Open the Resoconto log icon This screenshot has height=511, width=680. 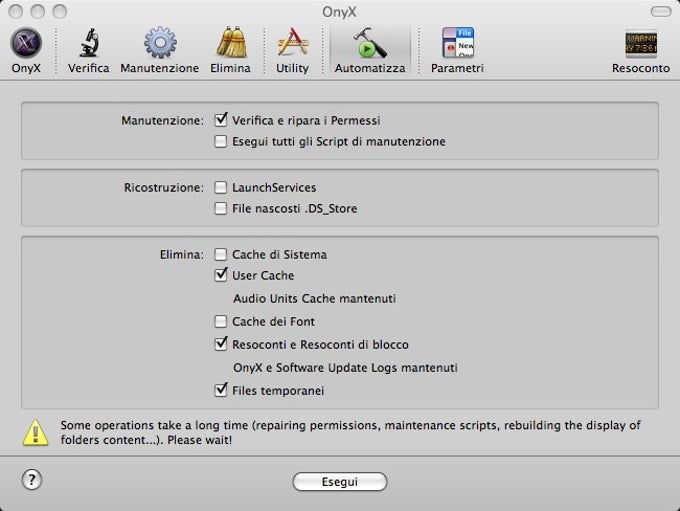[x=641, y=43]
